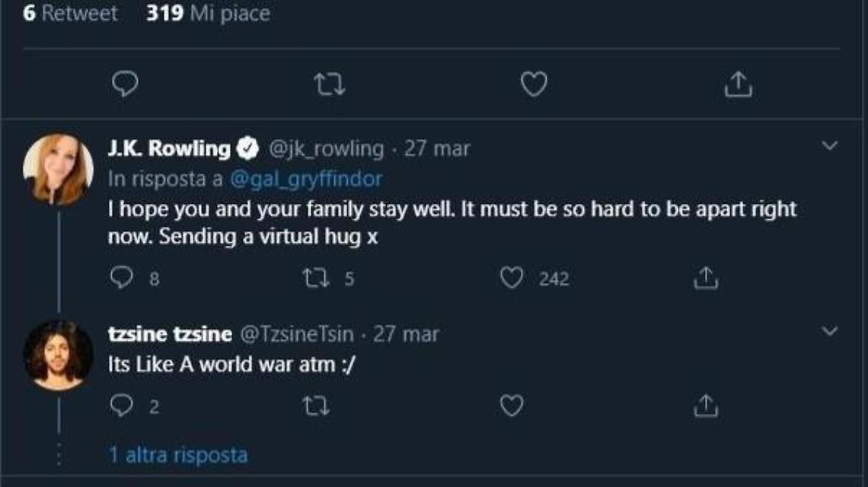Share tzsine tzsine's tweet
868x487 pixels.
coord(705,406)
